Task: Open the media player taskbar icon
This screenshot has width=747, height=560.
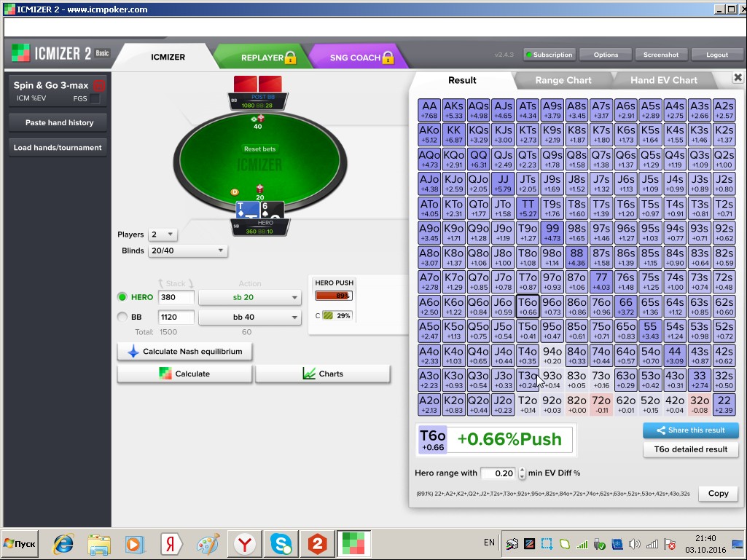Action: click(134, 544)
